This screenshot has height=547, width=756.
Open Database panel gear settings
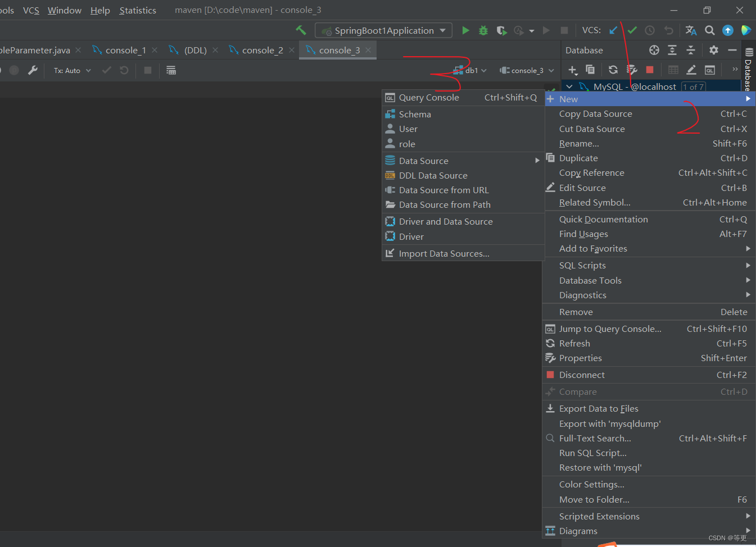pos(714,50)
